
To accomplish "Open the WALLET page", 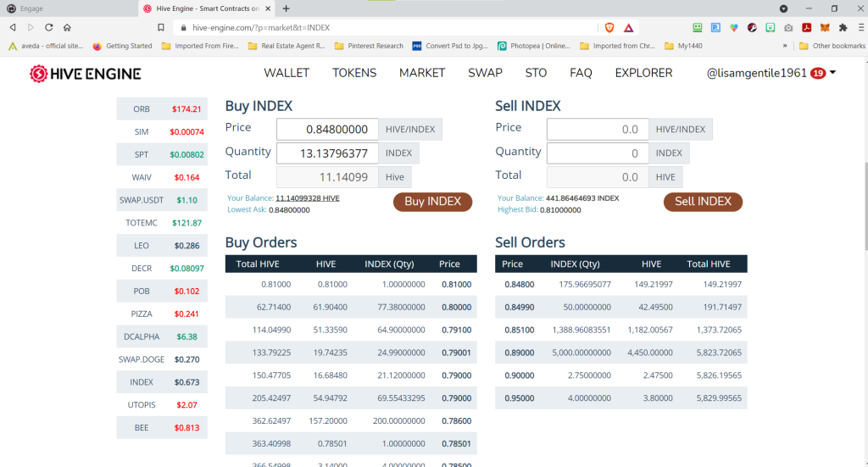I will 287,73.
